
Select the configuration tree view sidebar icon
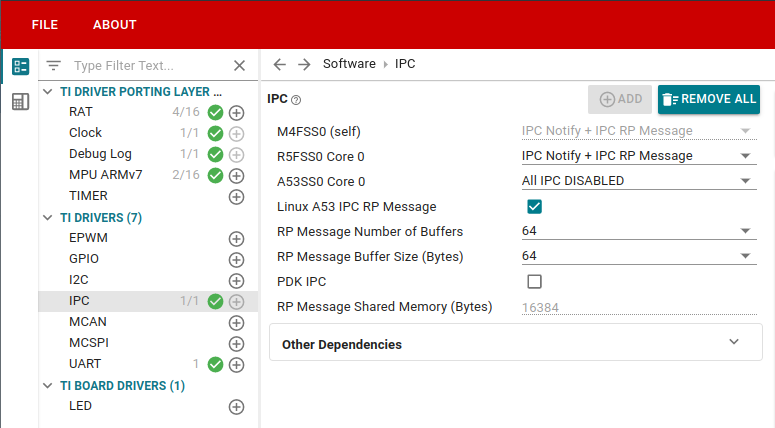click(x=20, y=66)
